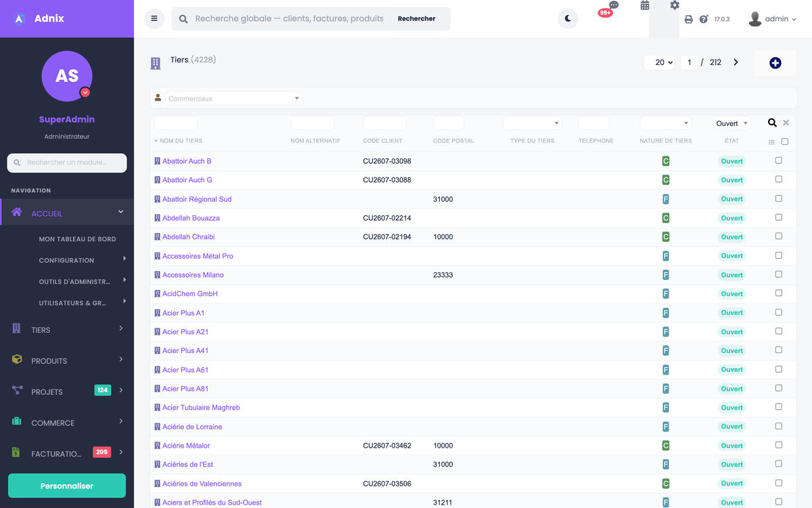This screenshot has height=508, width=812.
Task: Open the chat messages icon showing 99+
Action: tap(613, 5)
